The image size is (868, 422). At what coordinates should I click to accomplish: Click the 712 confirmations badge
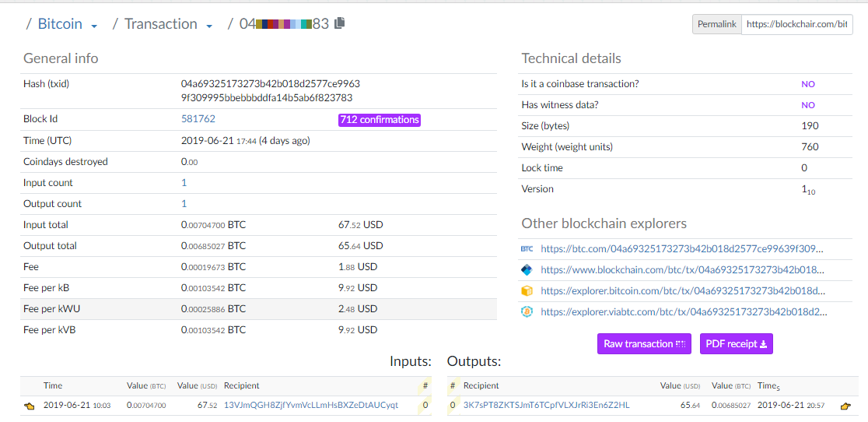380,120
